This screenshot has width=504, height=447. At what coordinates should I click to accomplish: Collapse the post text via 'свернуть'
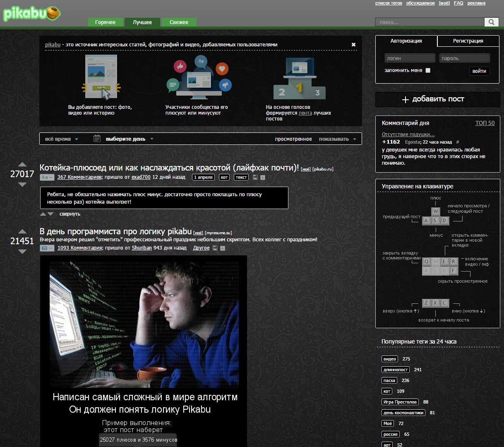70,214
